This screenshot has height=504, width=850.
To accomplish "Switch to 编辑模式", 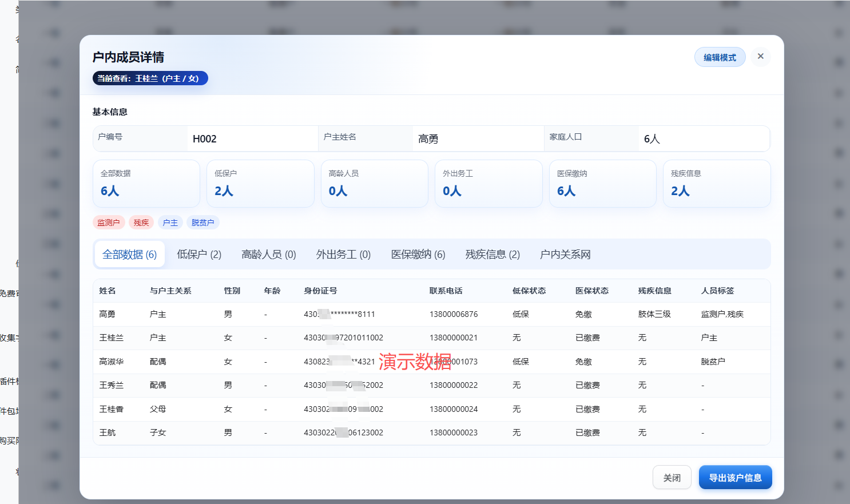I will tap(720, 57).
